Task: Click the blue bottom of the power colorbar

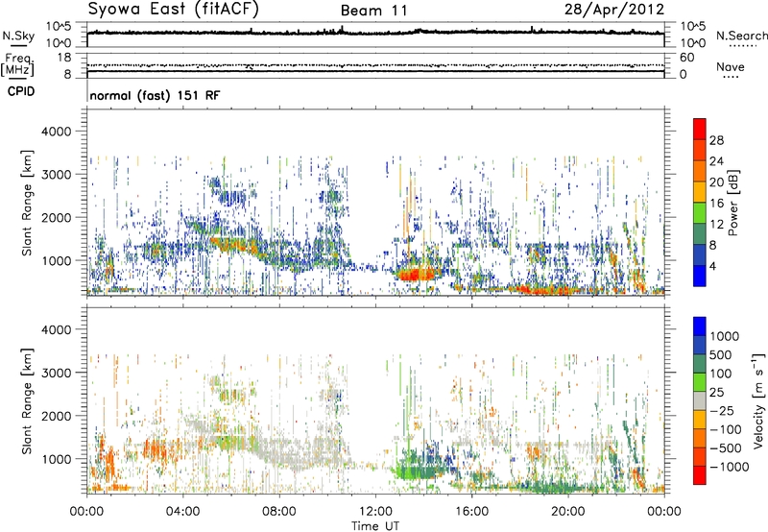Action: 700,277
